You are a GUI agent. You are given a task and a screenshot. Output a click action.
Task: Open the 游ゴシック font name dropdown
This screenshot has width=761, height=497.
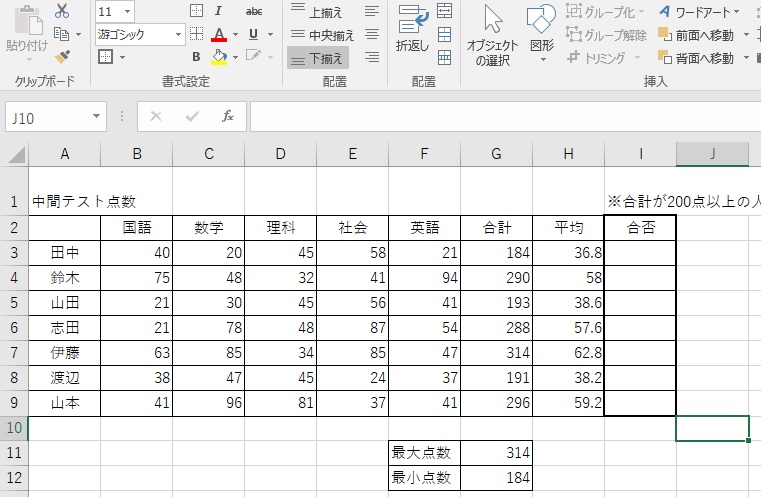tap(178, 34)
